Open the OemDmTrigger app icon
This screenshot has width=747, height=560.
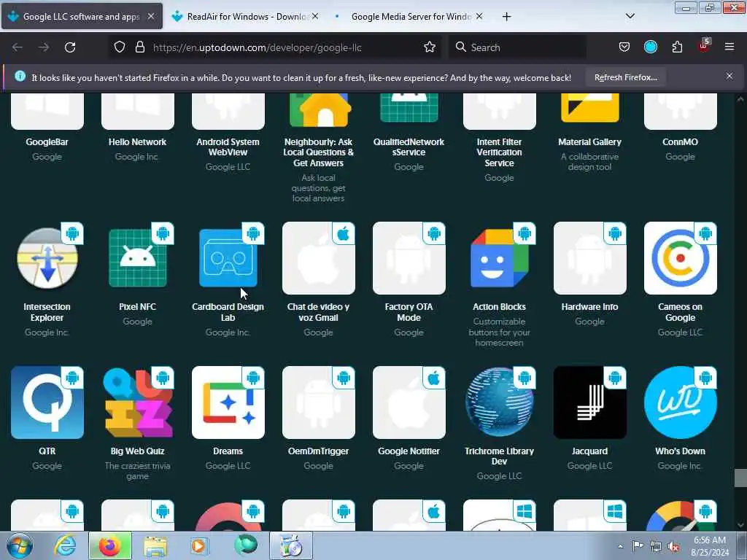[319, 402]
